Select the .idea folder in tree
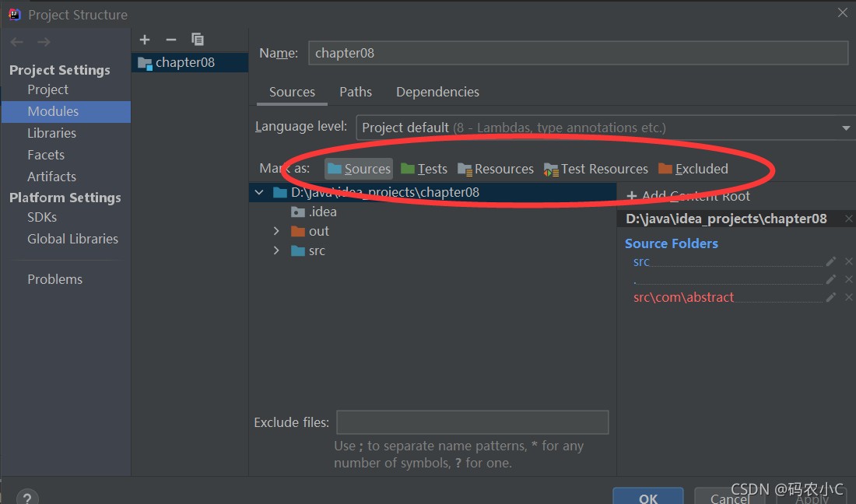The height and width of the screenshot is (504, 856). tap(322, 212)
